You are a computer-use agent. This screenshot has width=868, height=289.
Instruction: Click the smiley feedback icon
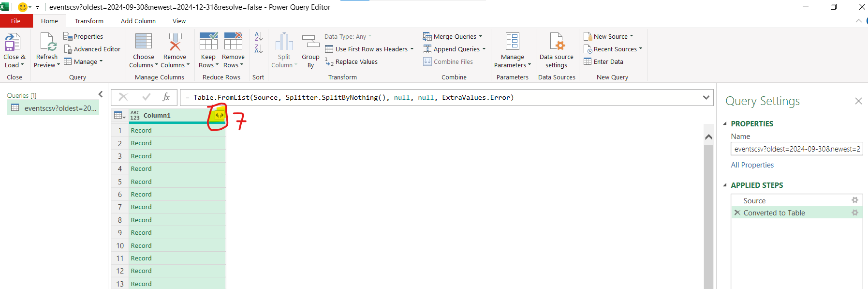22,7
